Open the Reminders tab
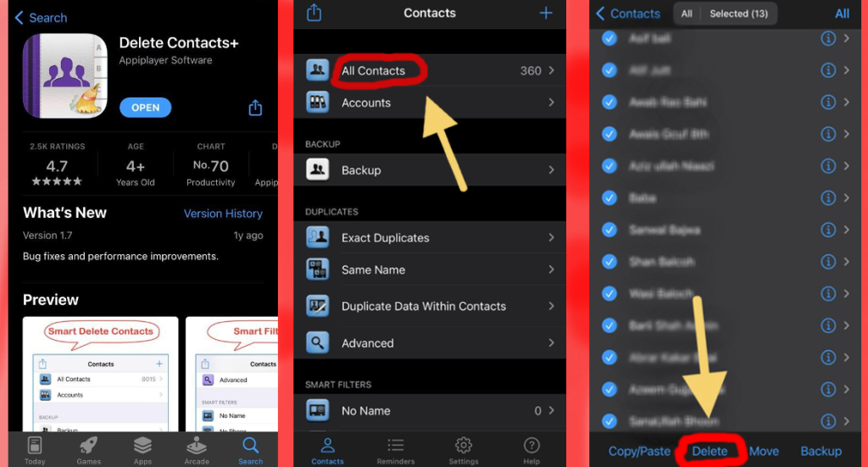Screen dimensions: 868x467 [395, 450]
